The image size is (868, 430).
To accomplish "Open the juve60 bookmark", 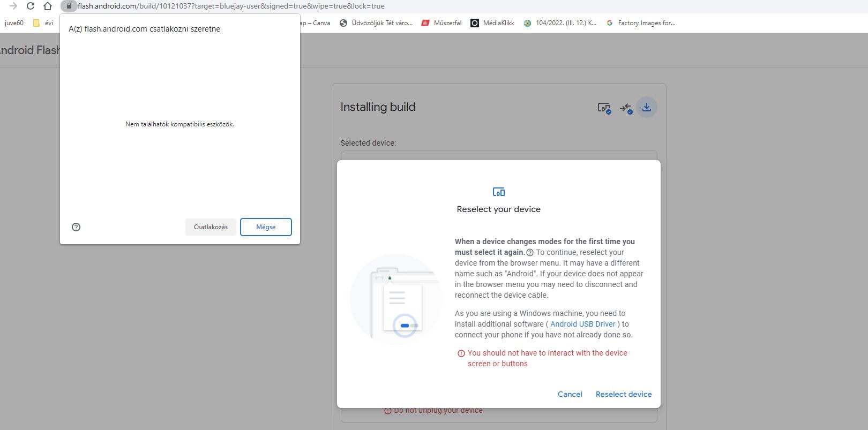I will click(14, 23).
